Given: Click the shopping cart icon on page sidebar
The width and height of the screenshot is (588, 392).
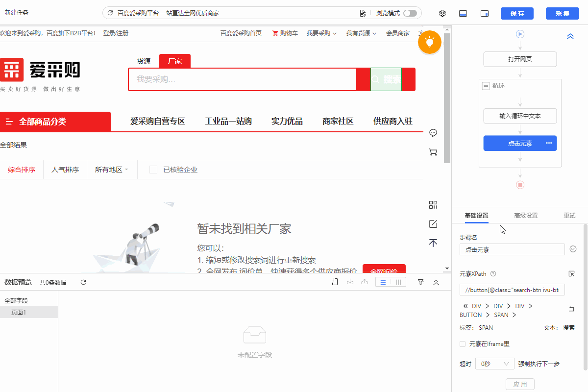Looking at the screenshot, I should [433, 152].
